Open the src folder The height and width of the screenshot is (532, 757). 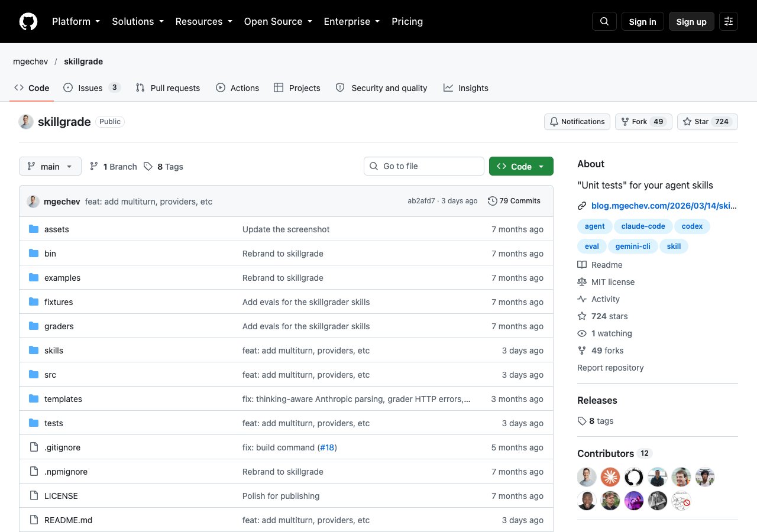click(x=50, y=375)
